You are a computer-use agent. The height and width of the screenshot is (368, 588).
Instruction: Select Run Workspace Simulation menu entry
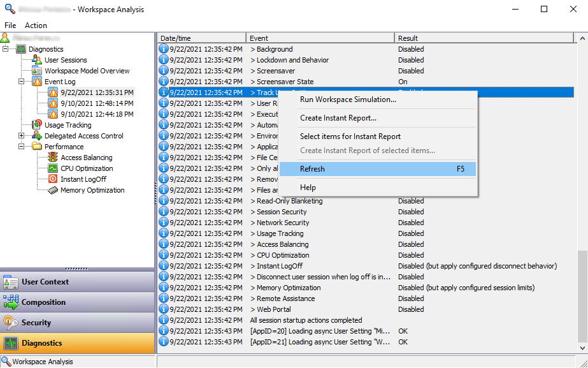tap(348, 99)
